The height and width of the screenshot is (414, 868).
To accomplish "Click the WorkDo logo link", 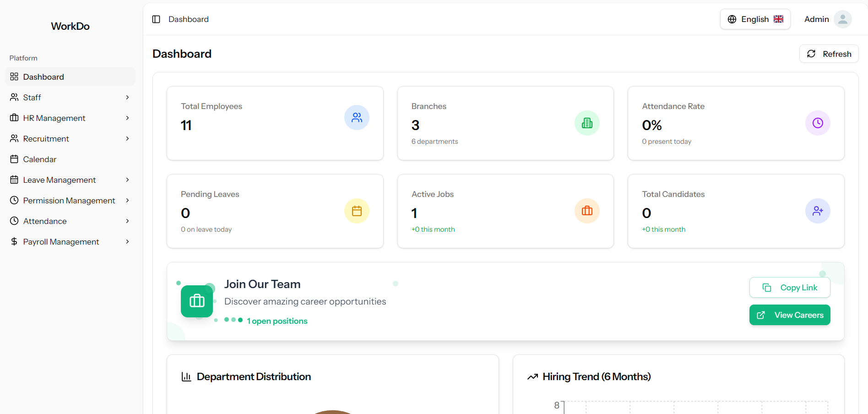I will pos(70,26).
